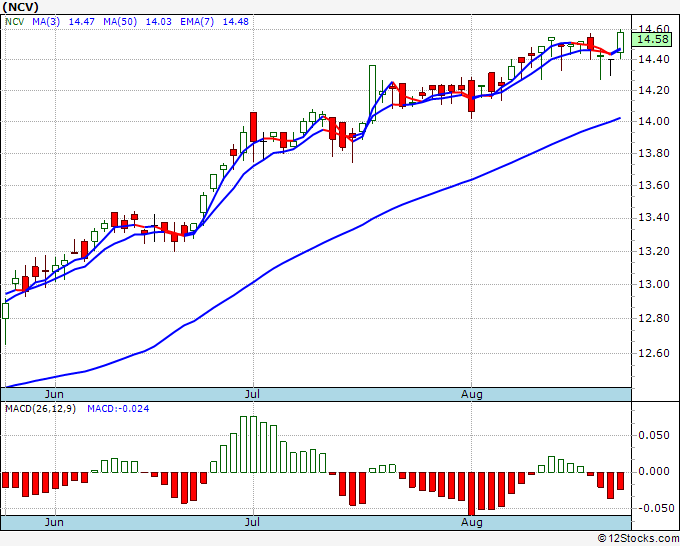Viewport: 680px width, 546px height.
Task: Click the MA(50) legend label
Action: point(120,22)
